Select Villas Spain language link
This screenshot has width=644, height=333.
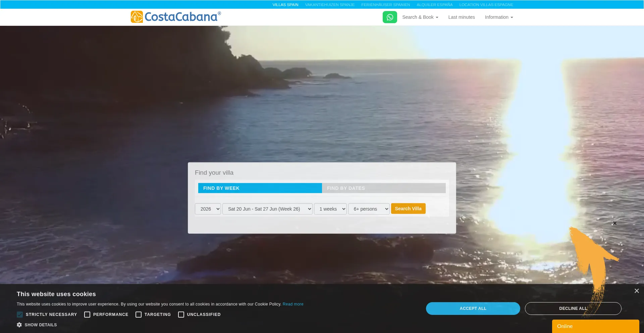click(x=285, y=5)
